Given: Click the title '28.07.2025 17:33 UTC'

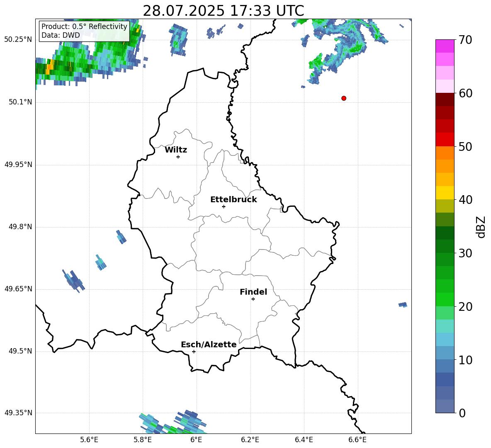Looking at the screenshot, I should pyautogui.click(x=223, y=11).
